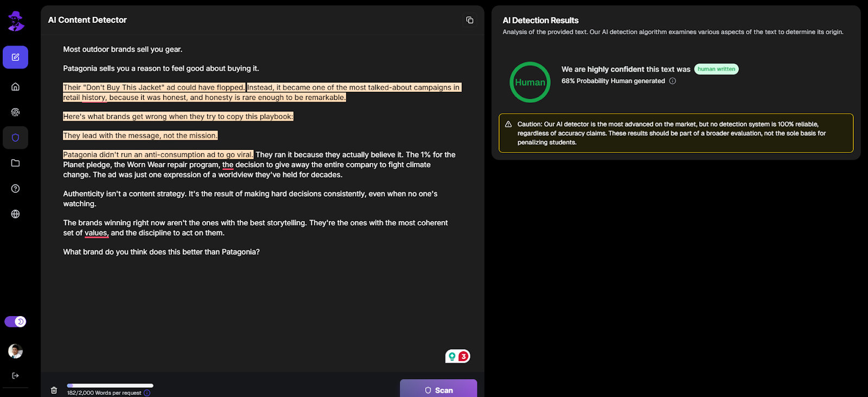Click the 'human written' green badge
This screenshot has height=397, width=868.
click(x=716, y=69)
